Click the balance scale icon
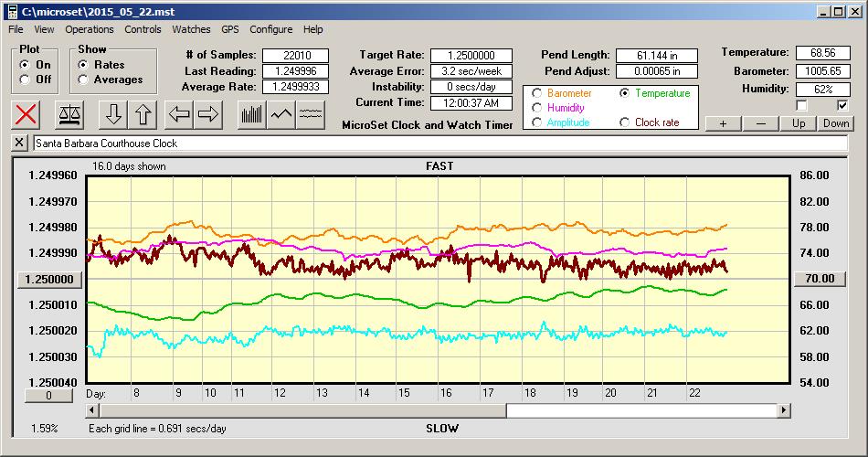Screen dimensions: 868x457 click(69, 114)
